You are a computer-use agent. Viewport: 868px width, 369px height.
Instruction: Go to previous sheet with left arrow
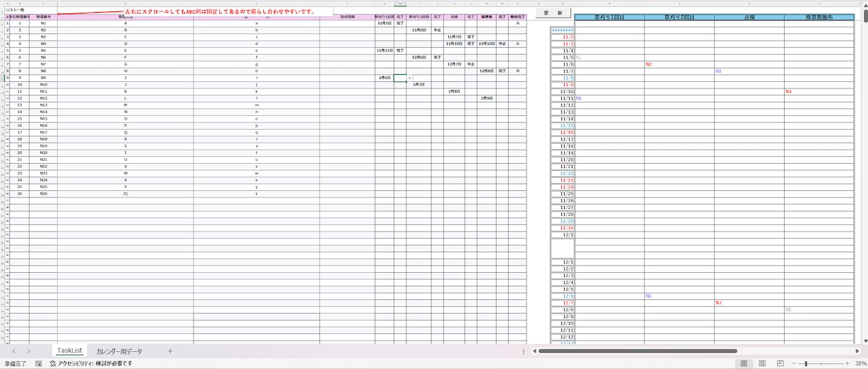(x=14, y=351)
